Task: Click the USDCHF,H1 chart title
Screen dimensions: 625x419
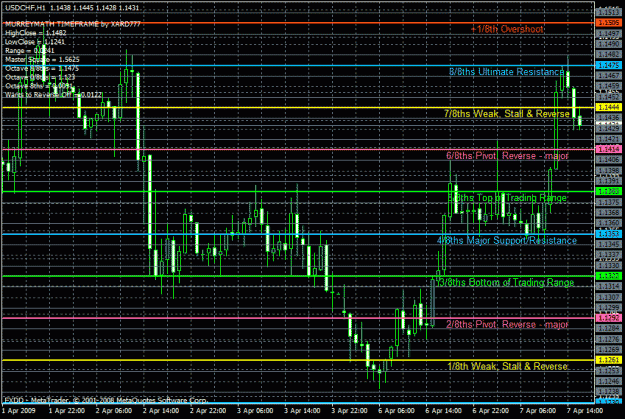Action: coord(72,8)
